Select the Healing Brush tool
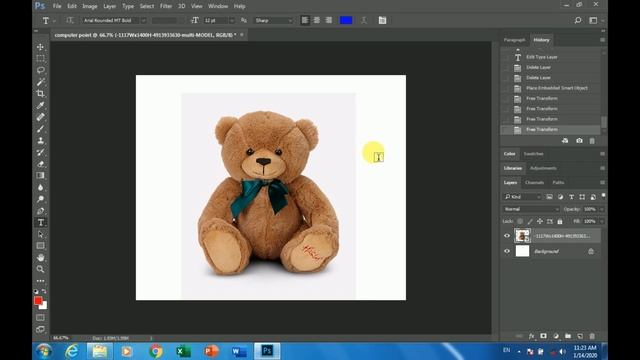The height and width of the screenshot is (360, 640). [x=40, y=117]
